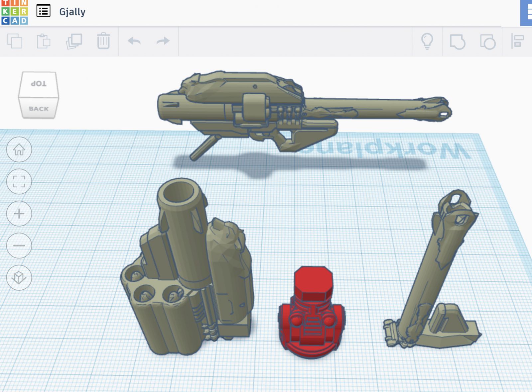Fit all in view button

[19, 182]
